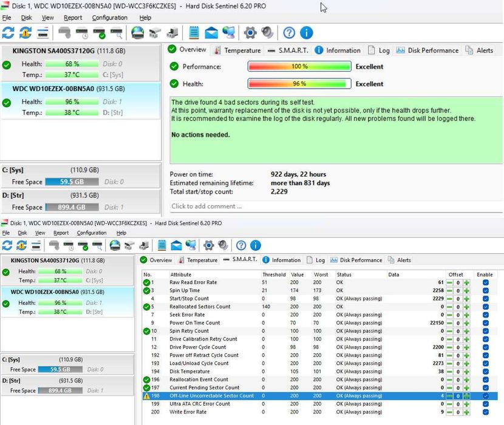
Task: Toggle Enable checkbox for Write Error Rate
Action: (485, 412)
